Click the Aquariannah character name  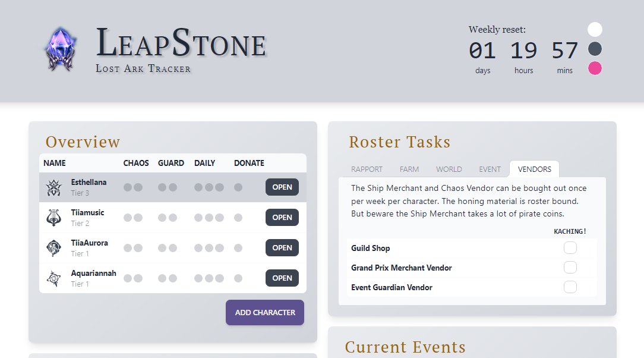(x=94, y=274)
